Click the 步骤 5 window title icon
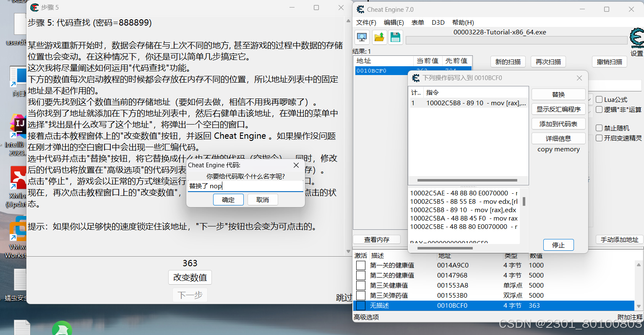The width and height of the screenshot is (644, 335). click(x=35, y=7)
